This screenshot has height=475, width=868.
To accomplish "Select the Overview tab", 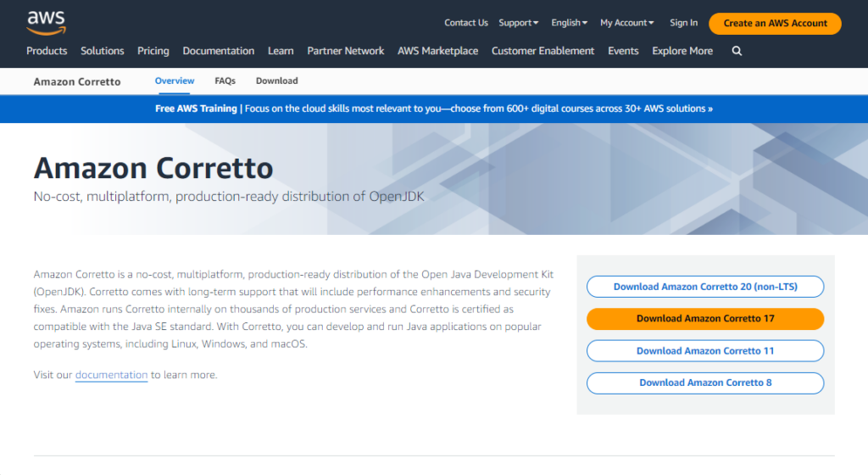I will pos(175,81).
